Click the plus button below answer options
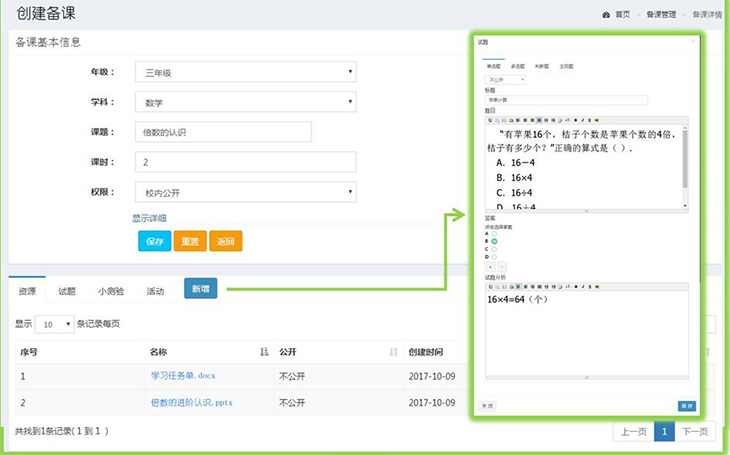730x455 pixels. pos(490,267)
